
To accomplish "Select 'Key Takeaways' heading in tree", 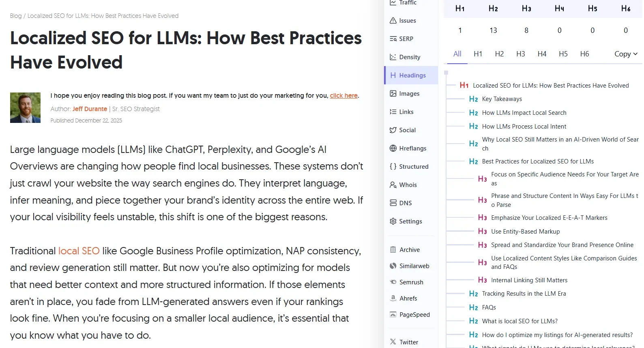I will click(502, 99).
